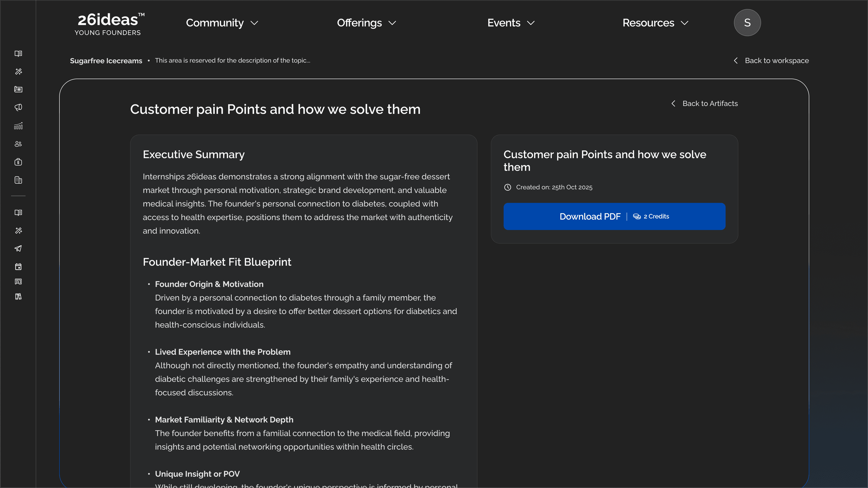
Task: Select the people team icon in the sidebar
Action: coord(18,144)
